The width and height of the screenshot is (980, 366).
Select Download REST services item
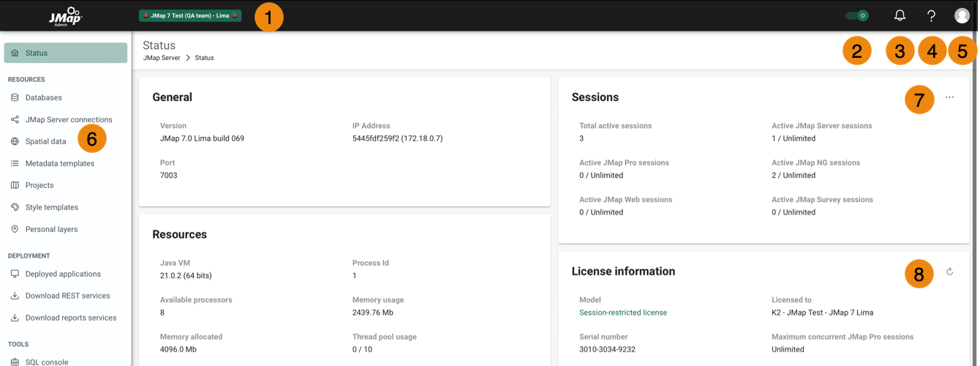pos(67,296)
